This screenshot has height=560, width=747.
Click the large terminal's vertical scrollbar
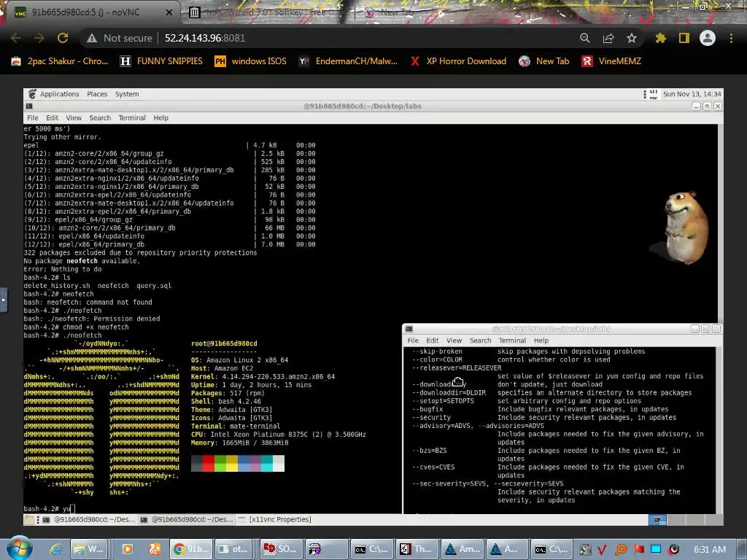(720, 224)
